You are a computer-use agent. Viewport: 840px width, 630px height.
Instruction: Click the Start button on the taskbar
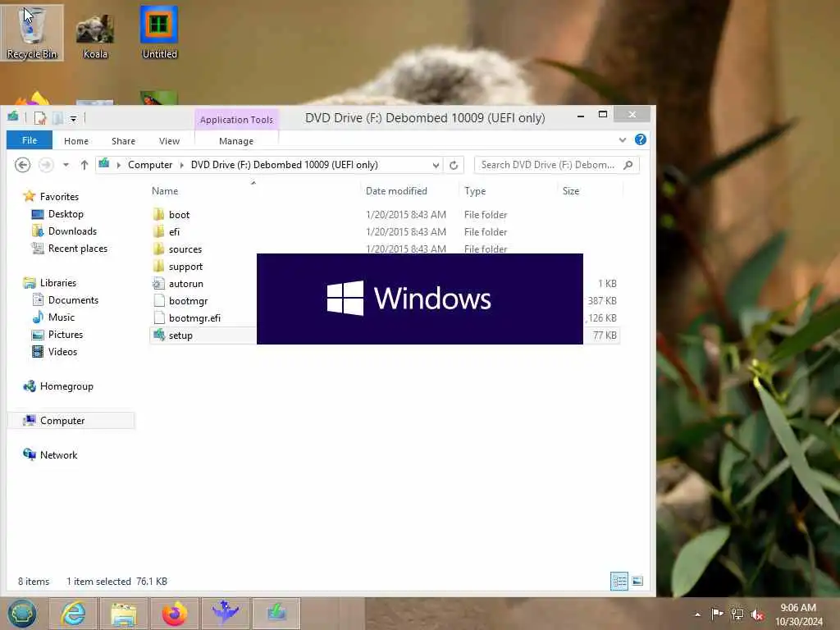(x=22, y=614)
